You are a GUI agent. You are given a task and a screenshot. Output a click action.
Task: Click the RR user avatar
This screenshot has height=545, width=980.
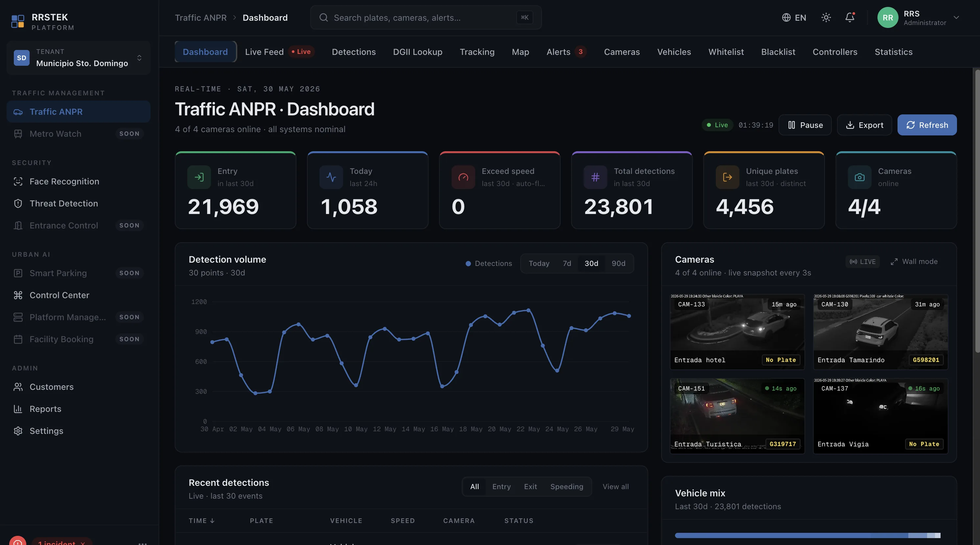pyautogui.click(x=888, y=17)
